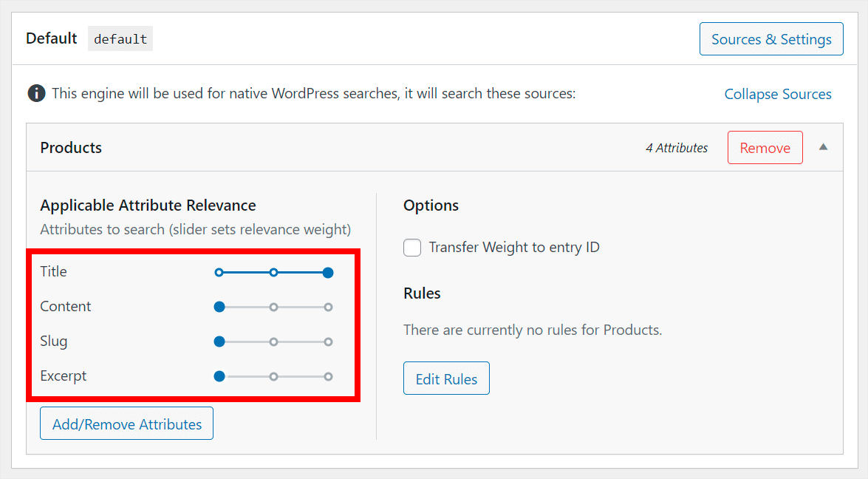Click the 'Options' heading

(431, 205)
